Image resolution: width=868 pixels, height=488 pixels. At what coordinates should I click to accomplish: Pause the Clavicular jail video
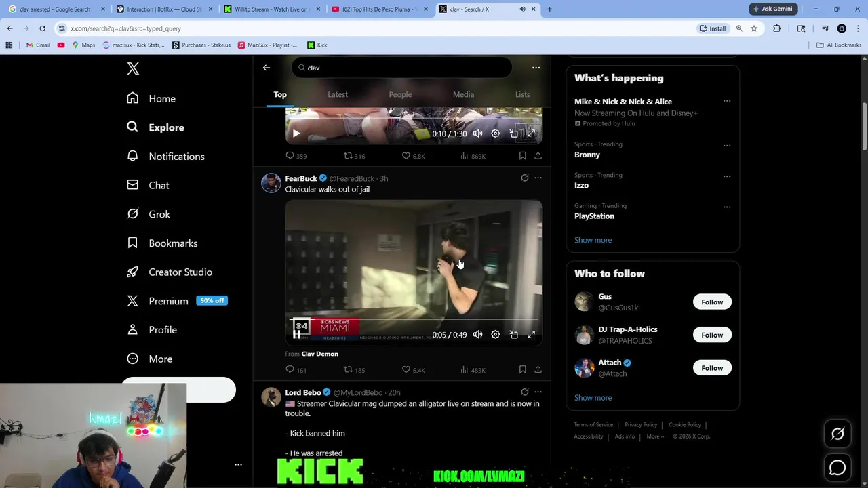point(296,334)
